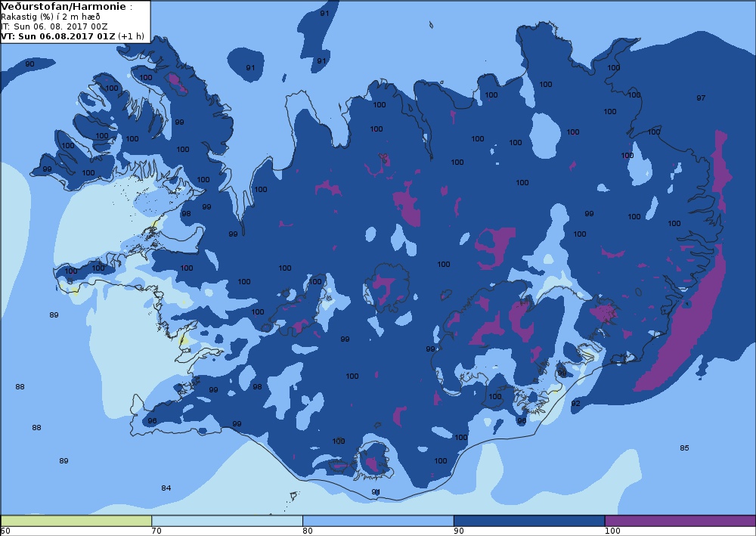The image size is (756, 536).
Task: Click the pale blue 70–80 legend swatch
Action: pyautogui.click(x=227, y=521)
